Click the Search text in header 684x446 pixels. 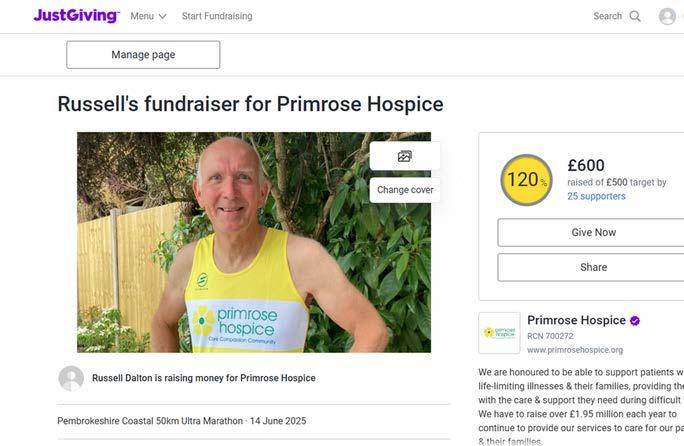(607, 16)
